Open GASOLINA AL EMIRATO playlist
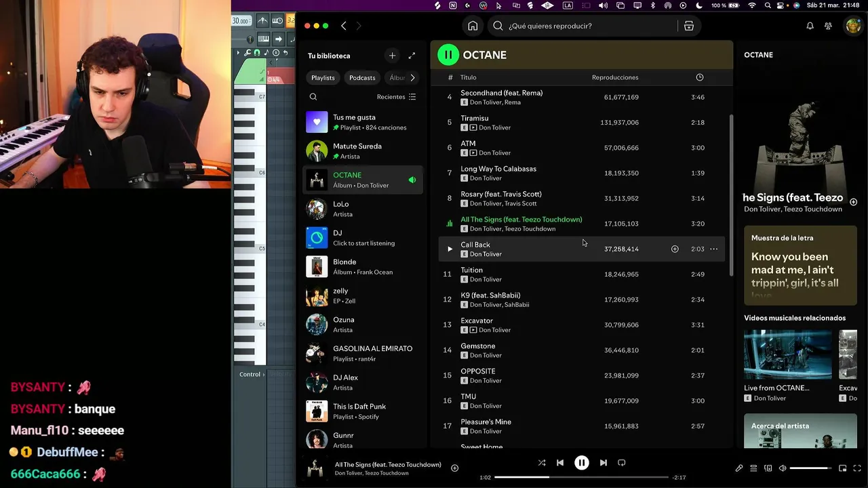 click(x=363, y=353)
